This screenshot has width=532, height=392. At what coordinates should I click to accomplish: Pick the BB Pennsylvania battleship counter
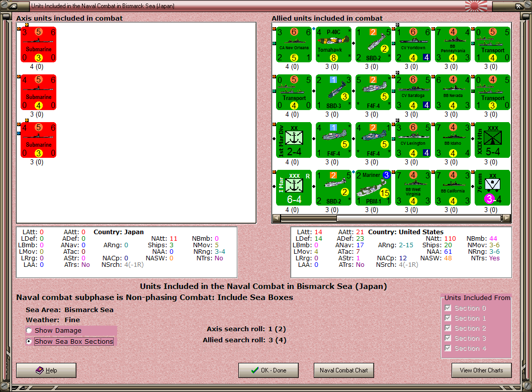click(x=453, y=45)
